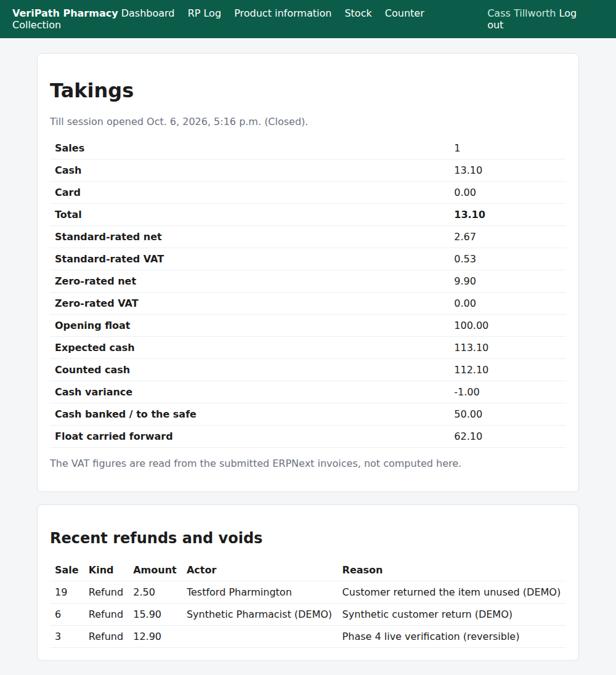
Task: Select the Zero-rated net value 9.90
Action: click(x=465, y=281)
